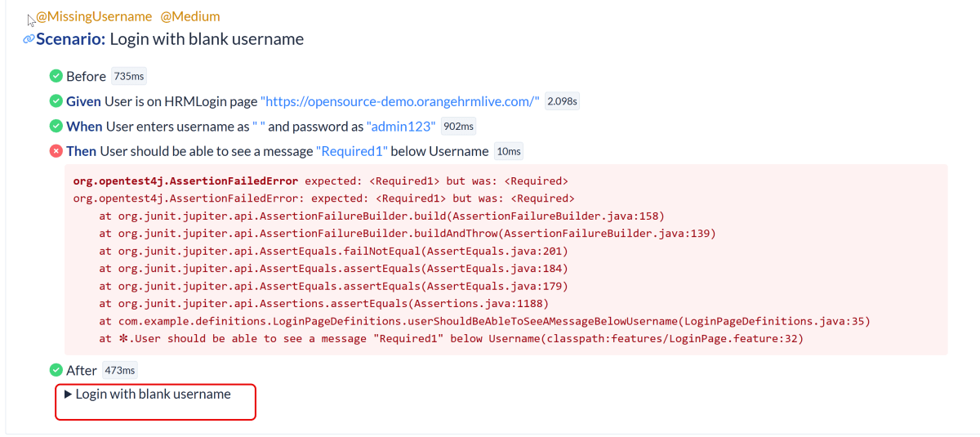Screen dimensions: 980x437
Task: Click the green check icon beside Before
Action: pos(56,76)
